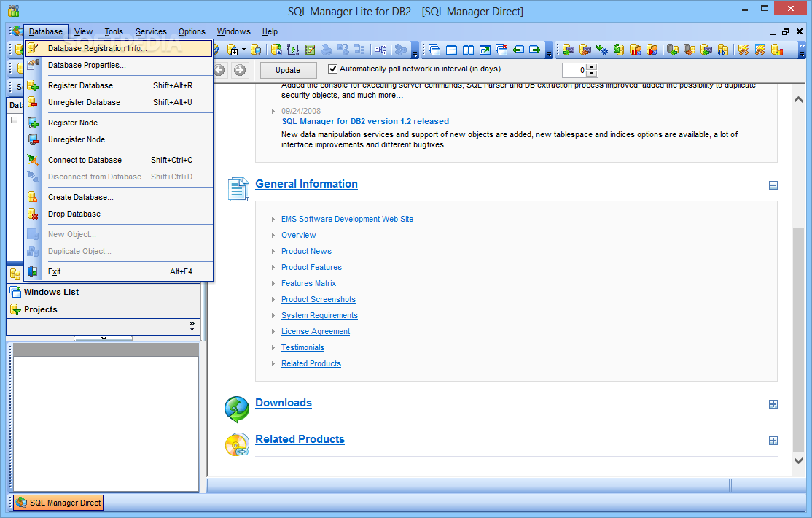Open the Services menu
This screenshot has height=518, width=812.
[x=151, y=31]
